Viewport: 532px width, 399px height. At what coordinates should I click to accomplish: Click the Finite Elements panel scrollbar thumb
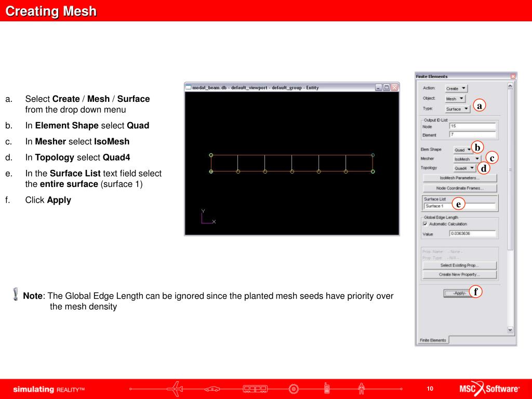click(510, 170)
